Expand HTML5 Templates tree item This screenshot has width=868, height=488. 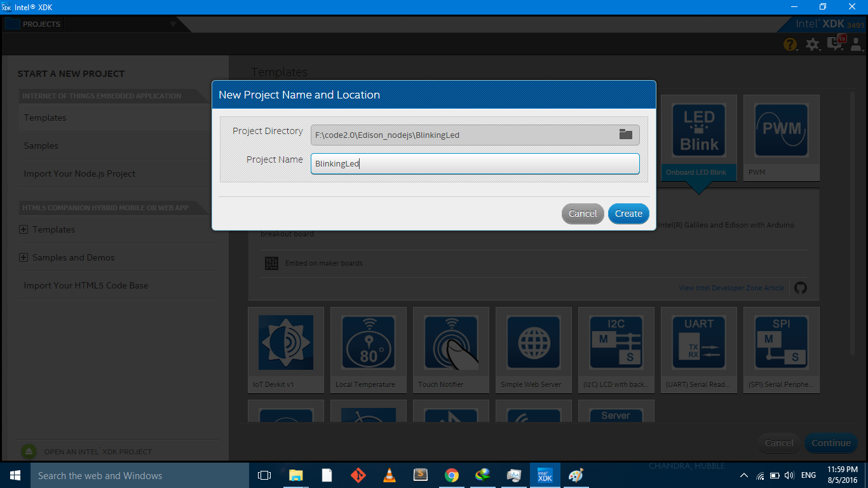pyautogui.click(x=24, y=229)
